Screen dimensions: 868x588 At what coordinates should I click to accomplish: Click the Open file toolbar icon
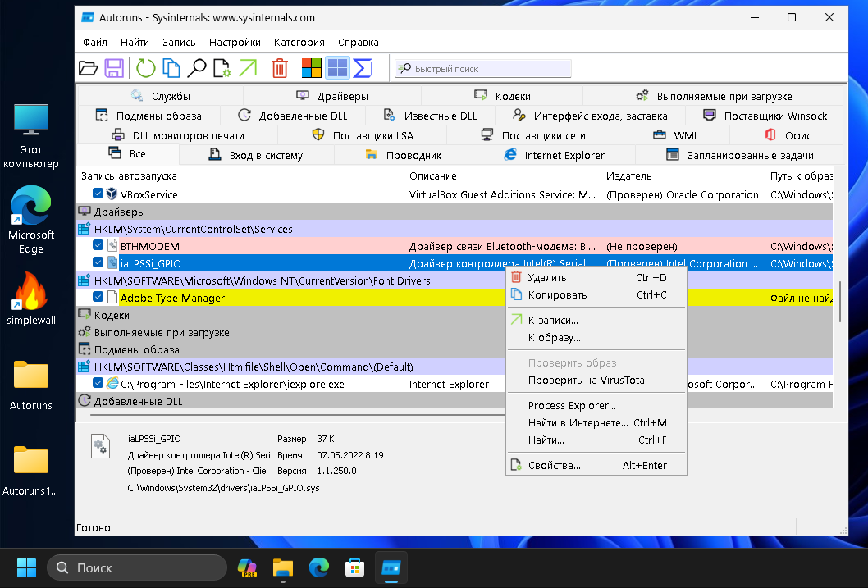pos(88,69)
